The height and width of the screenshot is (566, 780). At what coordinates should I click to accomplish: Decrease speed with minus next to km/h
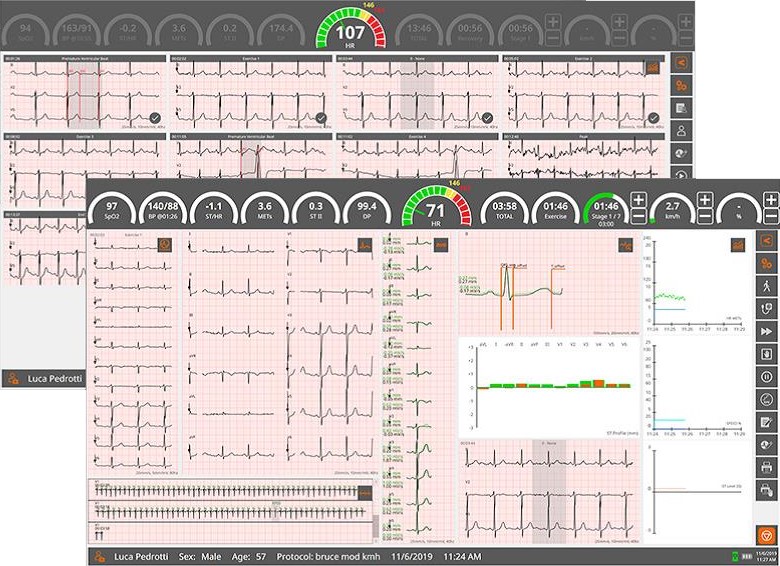click(706, 216)
